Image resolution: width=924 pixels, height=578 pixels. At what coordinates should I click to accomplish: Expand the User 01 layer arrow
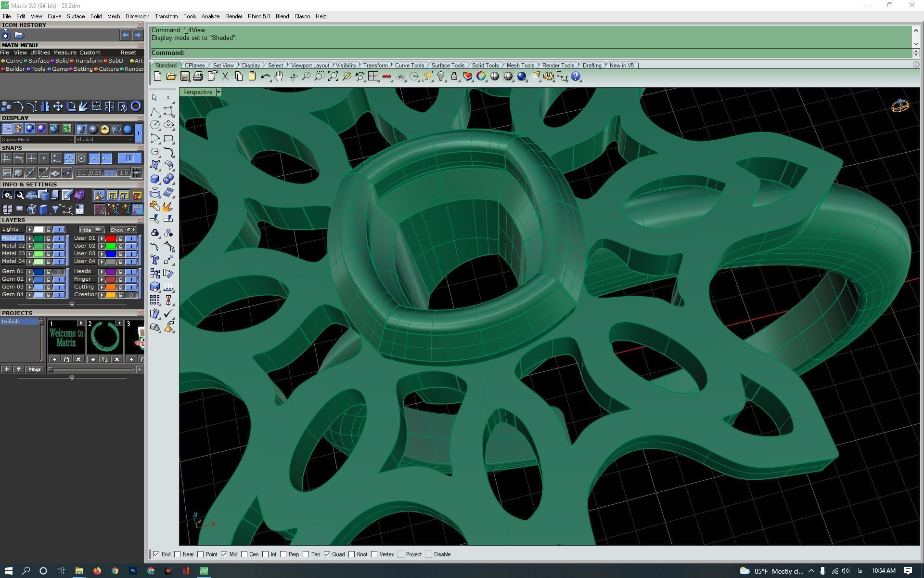[x=102, y=238]
